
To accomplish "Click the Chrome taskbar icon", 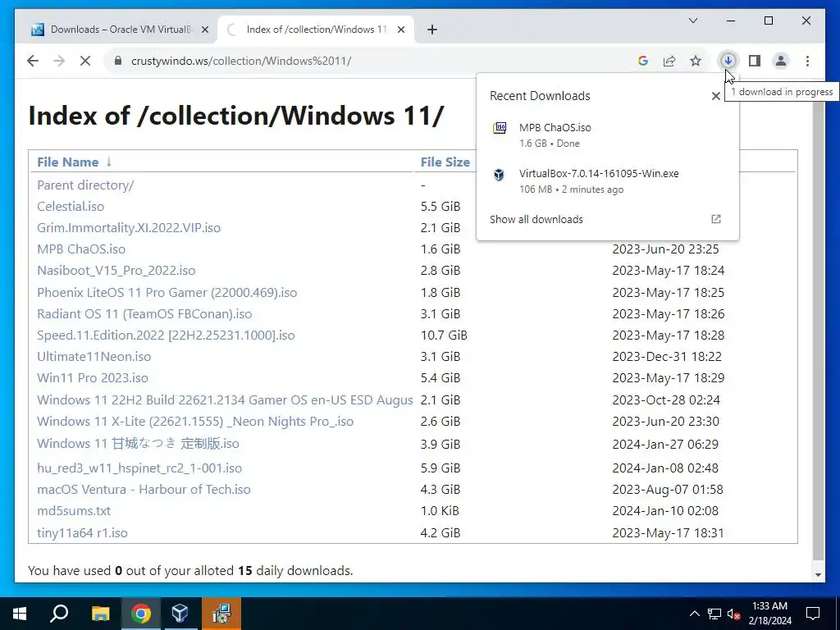I will tap(141, 614).
